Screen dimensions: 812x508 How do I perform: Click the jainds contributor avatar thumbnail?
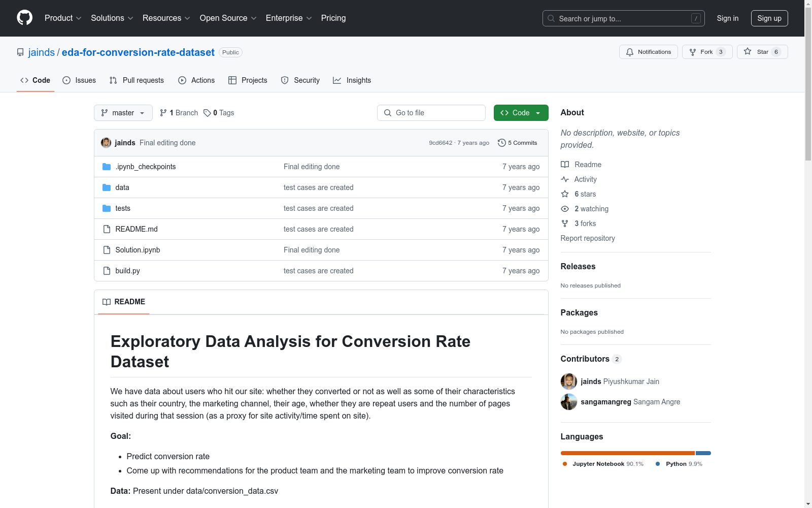pyautogui.click(x=569, y=382)
